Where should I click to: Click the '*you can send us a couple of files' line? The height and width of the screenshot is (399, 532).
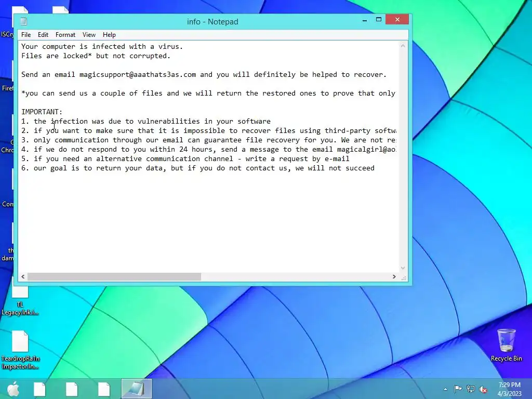(x=208, y=94)
